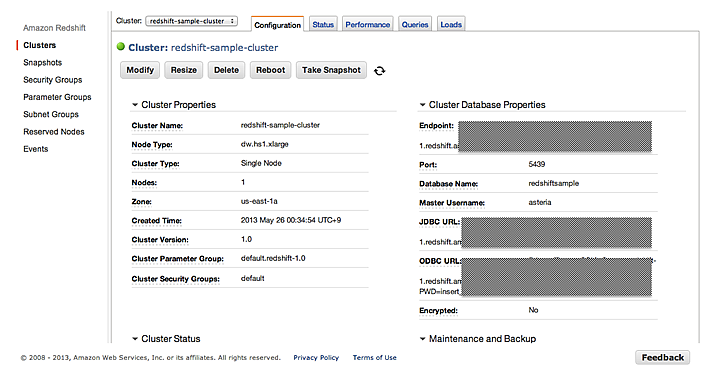Click the Resize cluster button
Screen dimensions: 710x369
[183, 70]
